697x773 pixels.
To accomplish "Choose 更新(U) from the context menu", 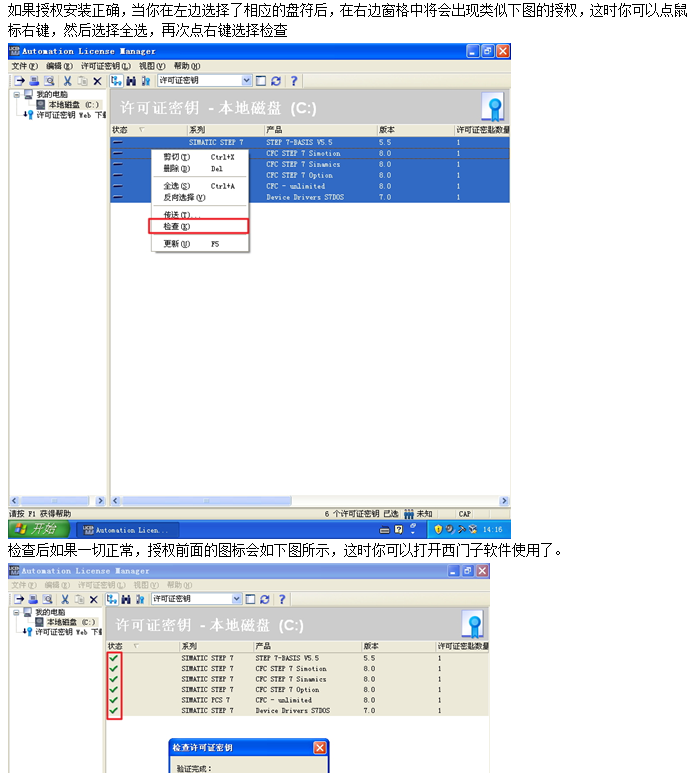I will (200, 244).
